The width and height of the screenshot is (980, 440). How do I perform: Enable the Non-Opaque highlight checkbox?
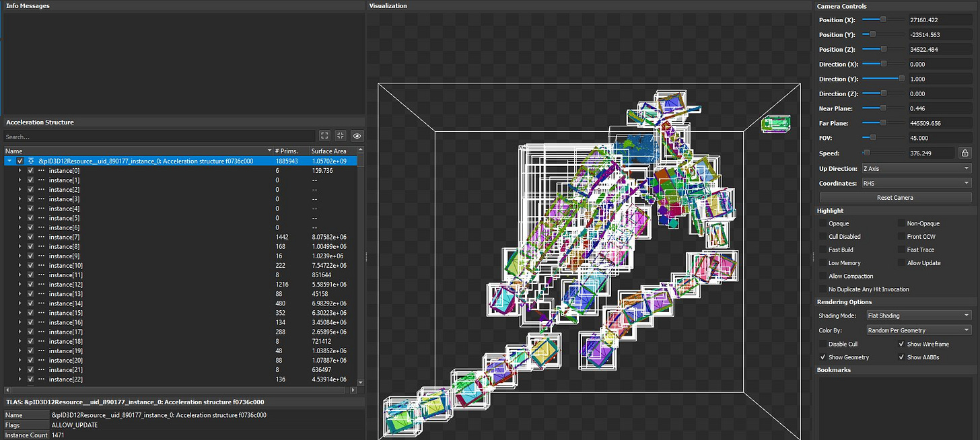point(901,223)
